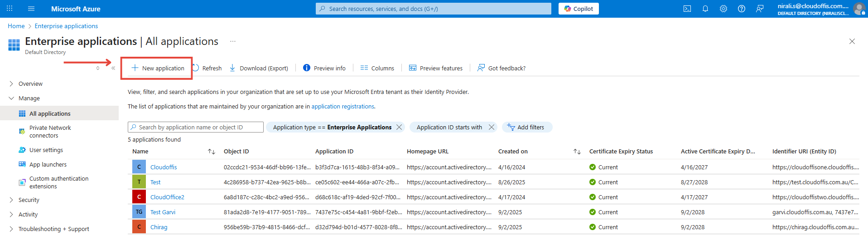Sort by Created on column arrows

point(577,152)
